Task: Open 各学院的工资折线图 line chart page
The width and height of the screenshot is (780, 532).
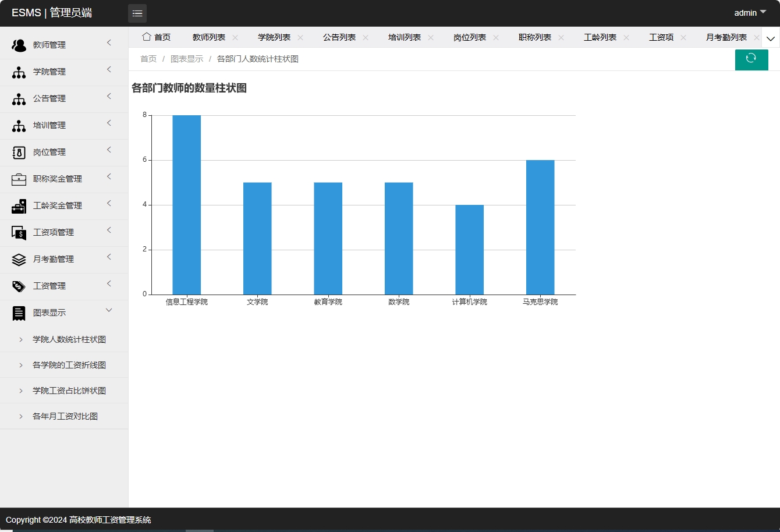Action: pyautogui.click(x=69, y=365)
